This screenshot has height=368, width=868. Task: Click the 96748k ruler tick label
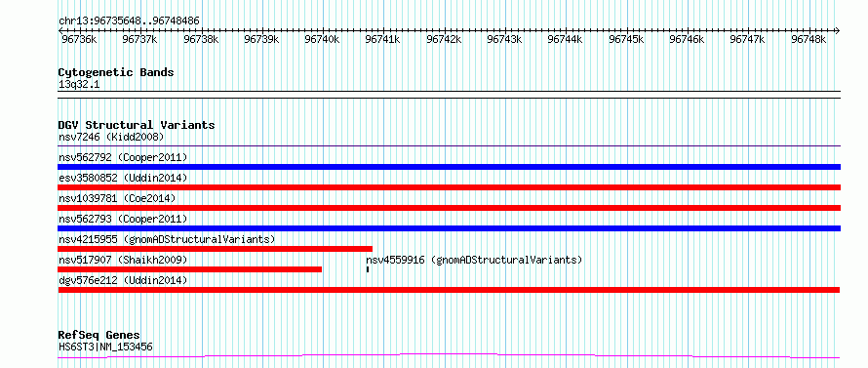coord(809,39)
